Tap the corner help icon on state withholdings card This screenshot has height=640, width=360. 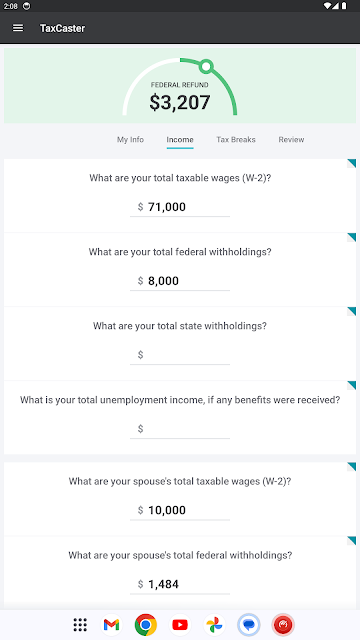(351, 311)
